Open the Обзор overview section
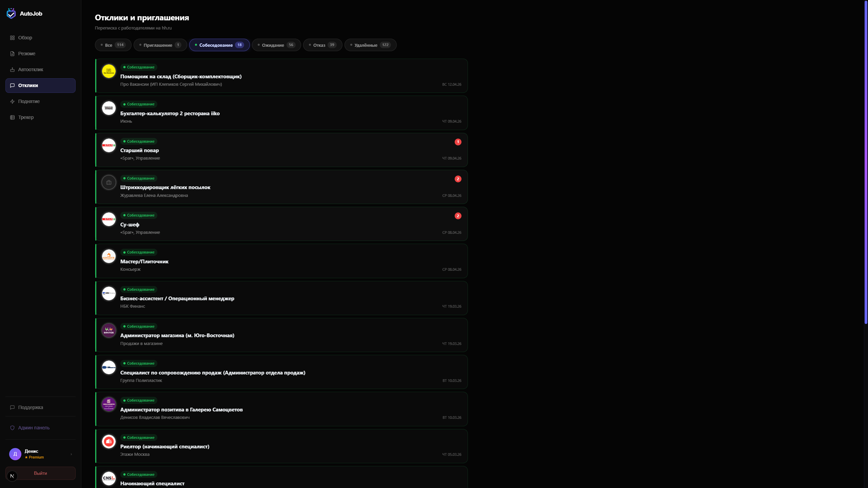Viewport: 868px width, 488px height. 25,38
